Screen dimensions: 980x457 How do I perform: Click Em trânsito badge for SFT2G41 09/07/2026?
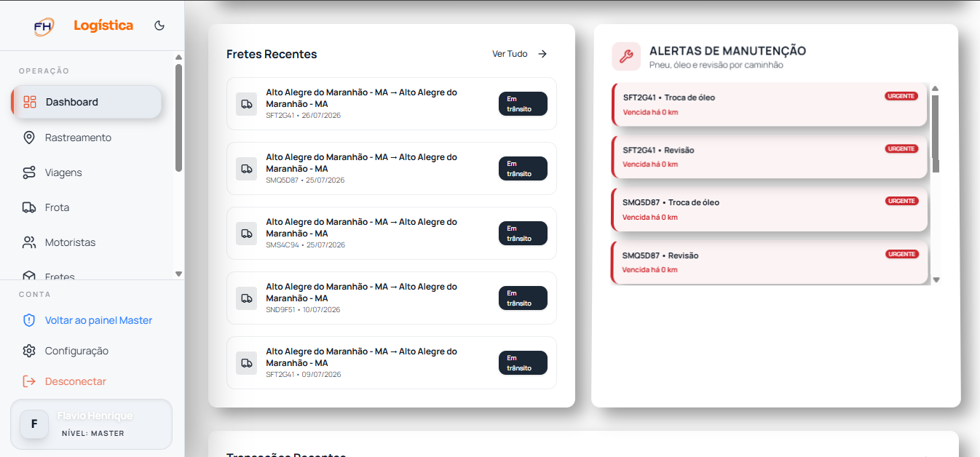(x=523, y=363)
